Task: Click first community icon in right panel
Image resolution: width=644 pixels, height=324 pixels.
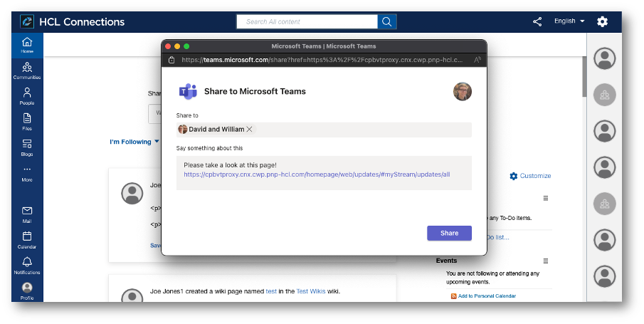Action: click(x=605, y=95)
